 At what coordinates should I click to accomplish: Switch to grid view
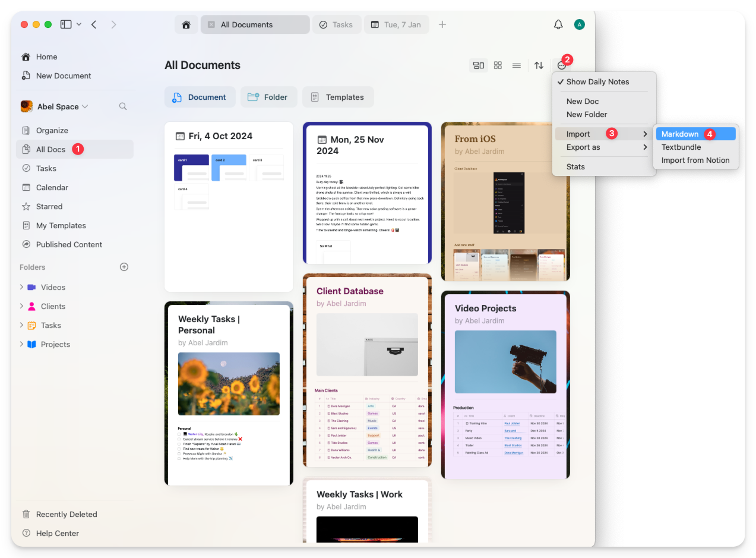click(498, 65)
